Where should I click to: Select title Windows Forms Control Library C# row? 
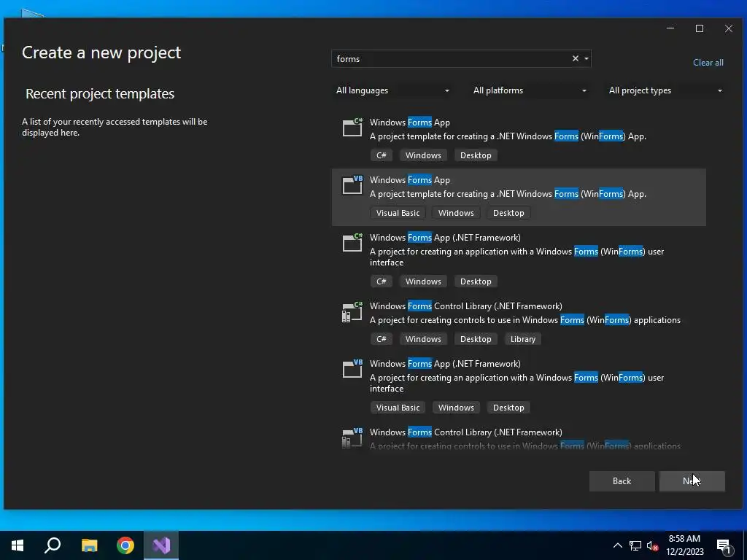pos(465,306)
